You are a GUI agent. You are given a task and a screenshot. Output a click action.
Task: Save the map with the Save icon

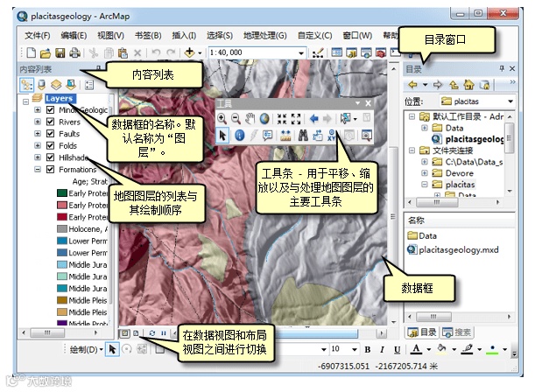tap(60, 53)
